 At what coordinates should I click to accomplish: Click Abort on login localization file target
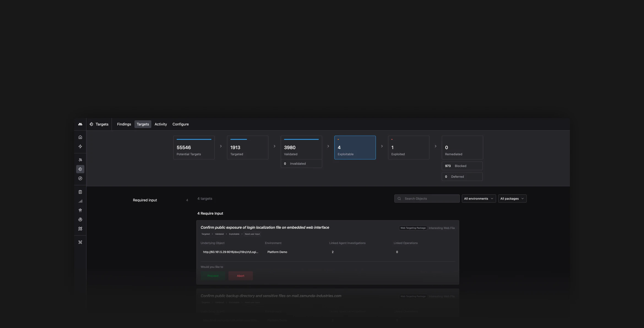[241, 276]
